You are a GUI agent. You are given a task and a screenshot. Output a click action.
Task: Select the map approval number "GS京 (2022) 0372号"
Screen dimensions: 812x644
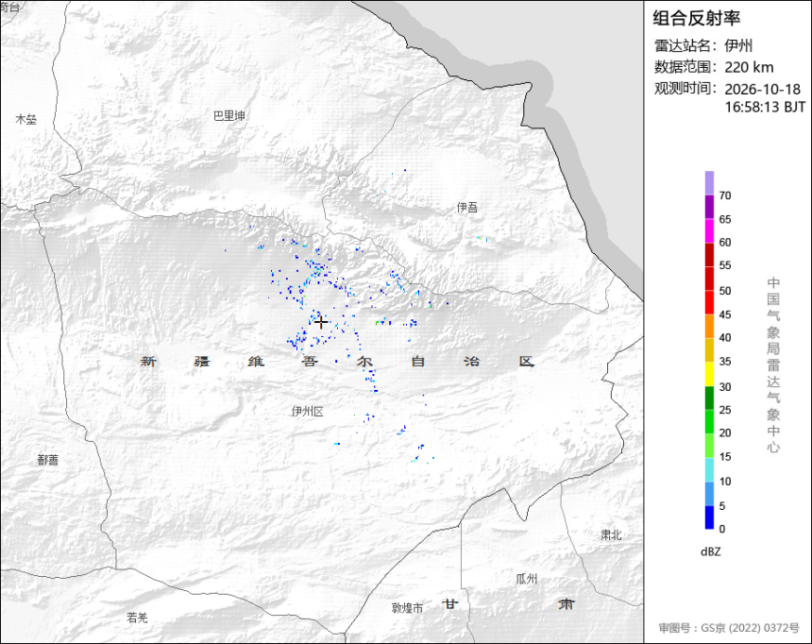[x=750, y=628]
